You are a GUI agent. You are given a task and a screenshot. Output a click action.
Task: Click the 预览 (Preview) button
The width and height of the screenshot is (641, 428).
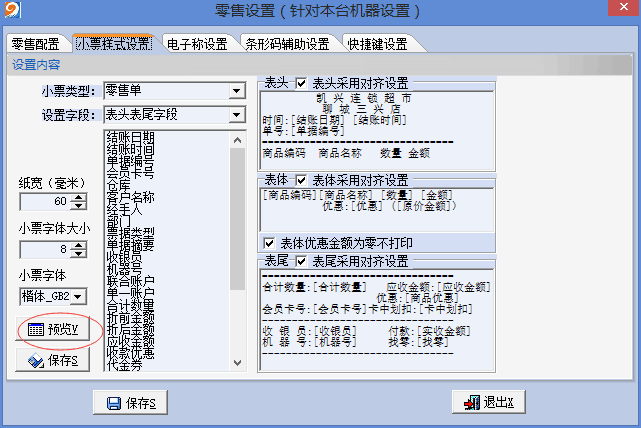59,330
